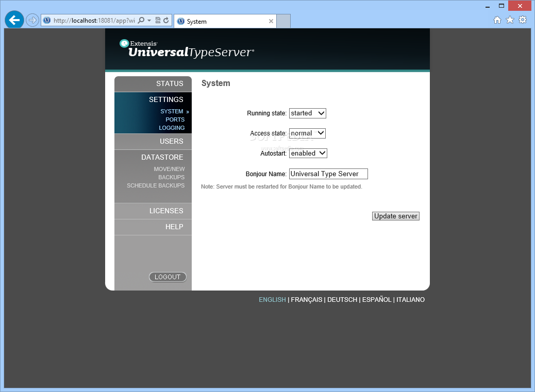Switch language to DEUTSCH

(x=342, y=300)
